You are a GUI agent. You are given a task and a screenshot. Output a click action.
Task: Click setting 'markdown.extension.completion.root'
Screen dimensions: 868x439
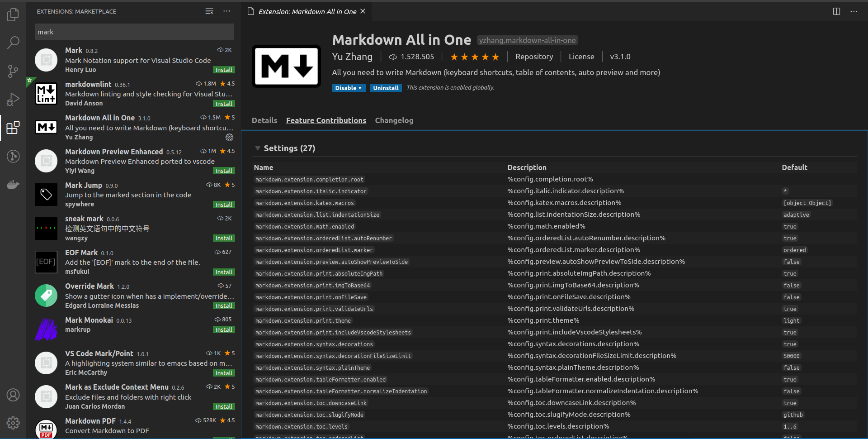309,180
